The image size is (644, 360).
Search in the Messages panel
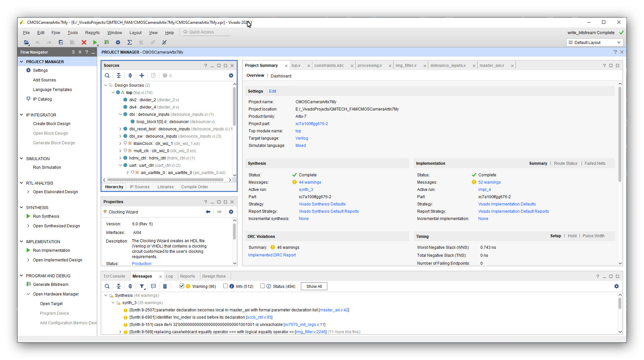(x=107, y=286)
